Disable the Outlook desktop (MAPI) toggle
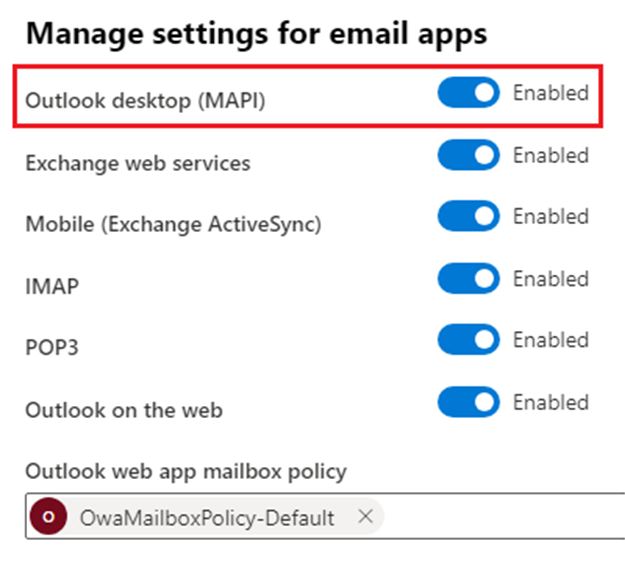 pyautogui.click(x=468, y=92)
